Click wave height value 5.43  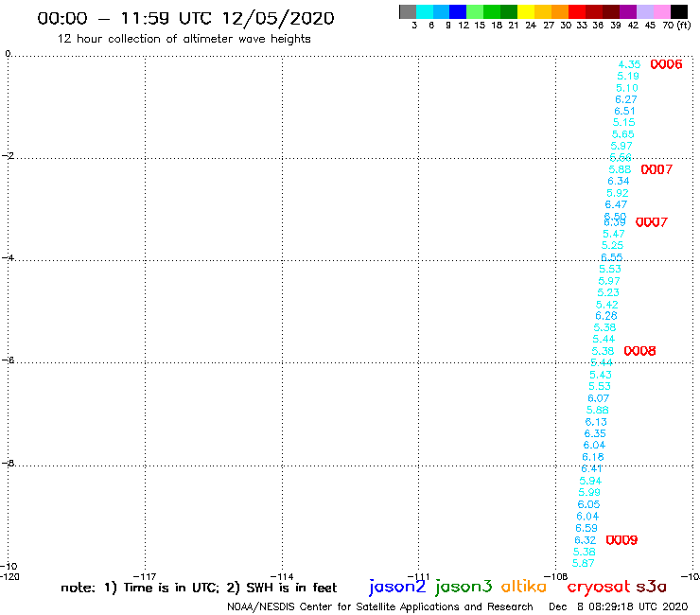pos(601,375)
